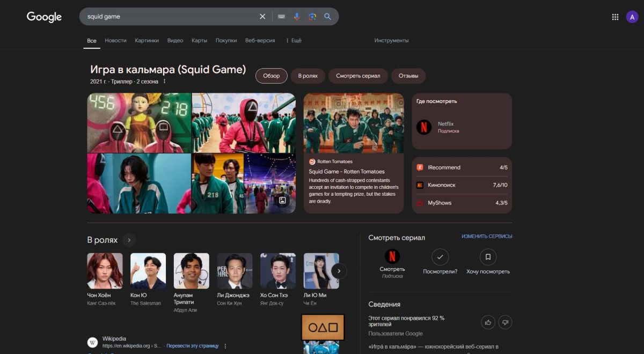
Task: Submit search with the magnifier icon
Action: (x=328, y=17)
